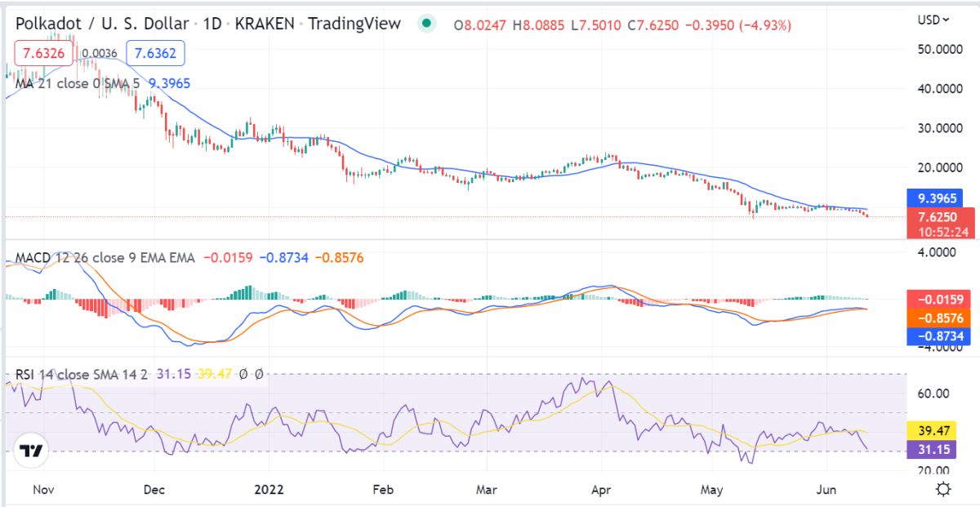
Task: Click the blue buy price 7.6362
Action: point(154,53)
